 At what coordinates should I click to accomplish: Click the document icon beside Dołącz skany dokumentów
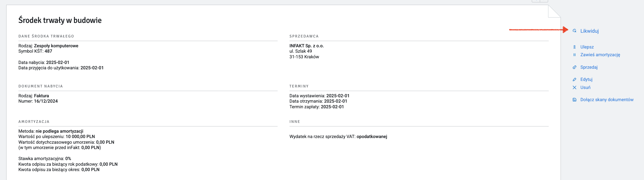tap(575, 100)
